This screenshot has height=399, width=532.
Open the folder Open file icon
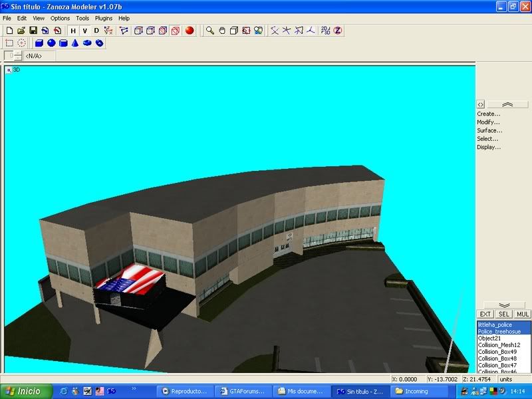point(21,31)
